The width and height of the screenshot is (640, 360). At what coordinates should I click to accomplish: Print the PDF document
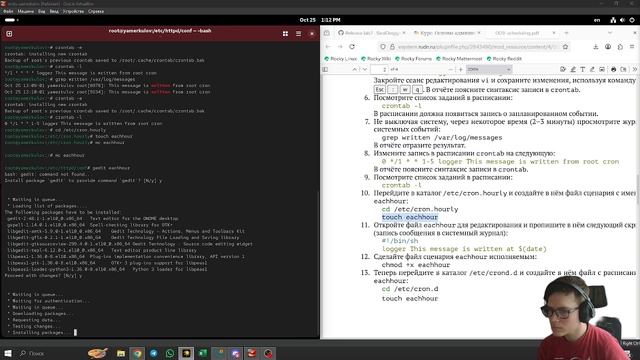613,69
